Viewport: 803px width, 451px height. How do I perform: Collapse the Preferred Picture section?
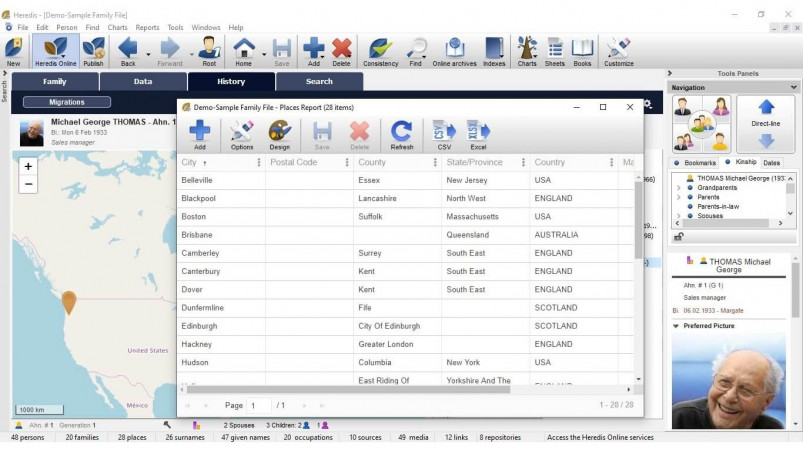(x=675, y=326)
